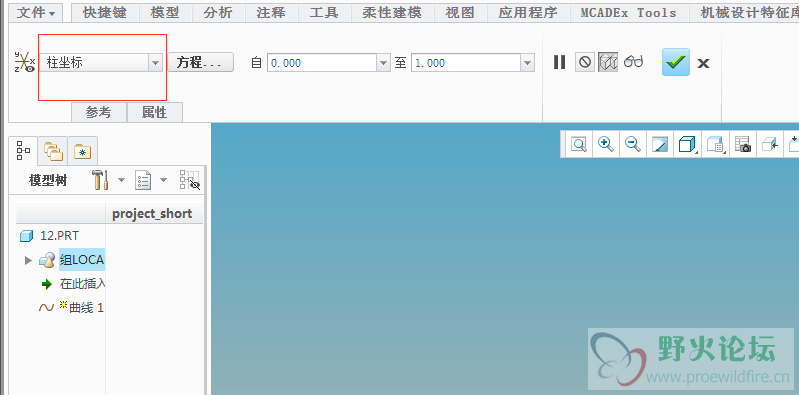Open model tree settings hammer icon
This screenshot has height=395, width=799.
(x=100, y=180)
